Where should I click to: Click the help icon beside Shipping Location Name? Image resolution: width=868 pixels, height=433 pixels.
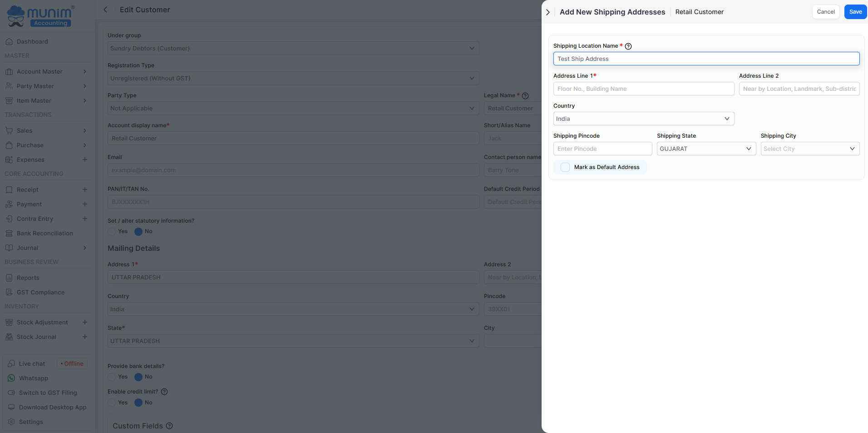[628, 46]
